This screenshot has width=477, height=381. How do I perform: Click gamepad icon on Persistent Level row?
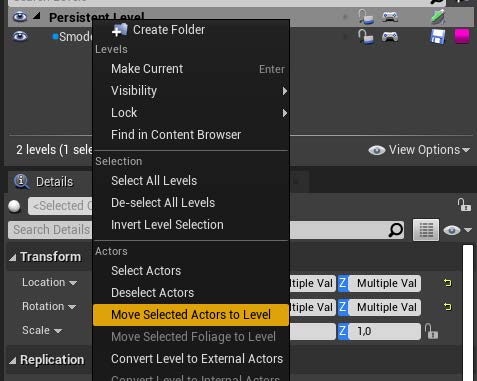coord(390,17)
